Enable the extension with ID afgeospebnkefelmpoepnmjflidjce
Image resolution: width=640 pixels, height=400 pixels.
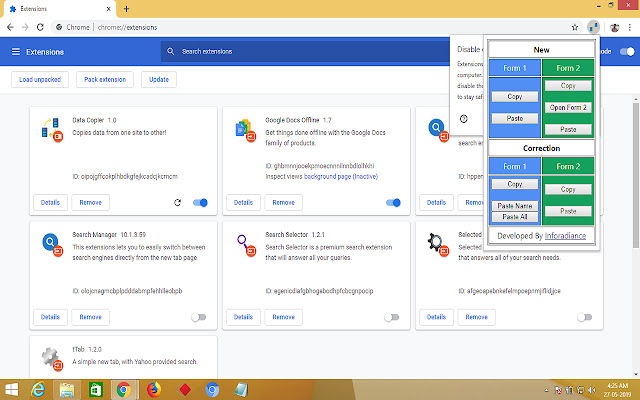(585, 317)
